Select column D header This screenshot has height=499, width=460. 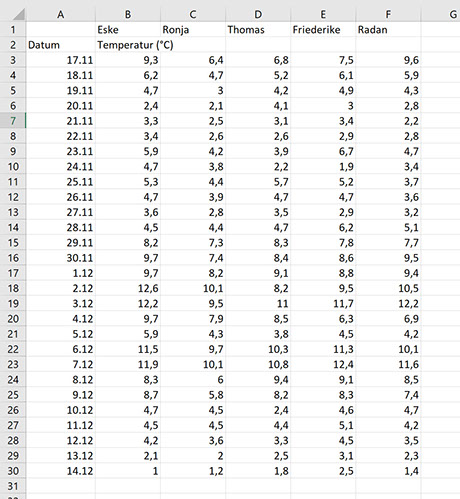pyautogui.click(x=258, y=14)
